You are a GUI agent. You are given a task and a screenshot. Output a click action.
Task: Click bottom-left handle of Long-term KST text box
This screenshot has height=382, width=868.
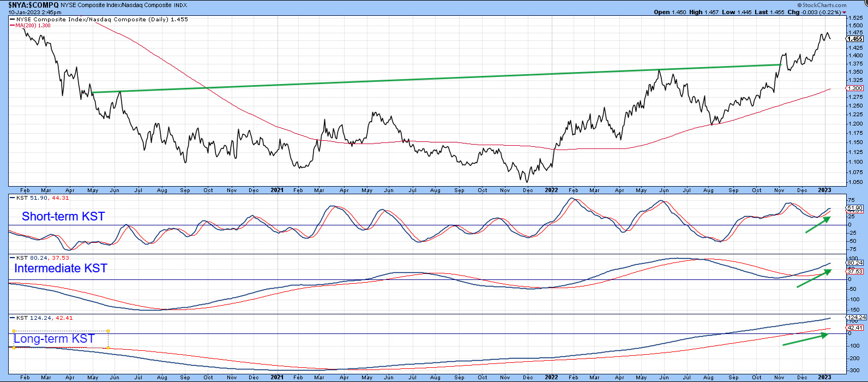click(14, 348)
